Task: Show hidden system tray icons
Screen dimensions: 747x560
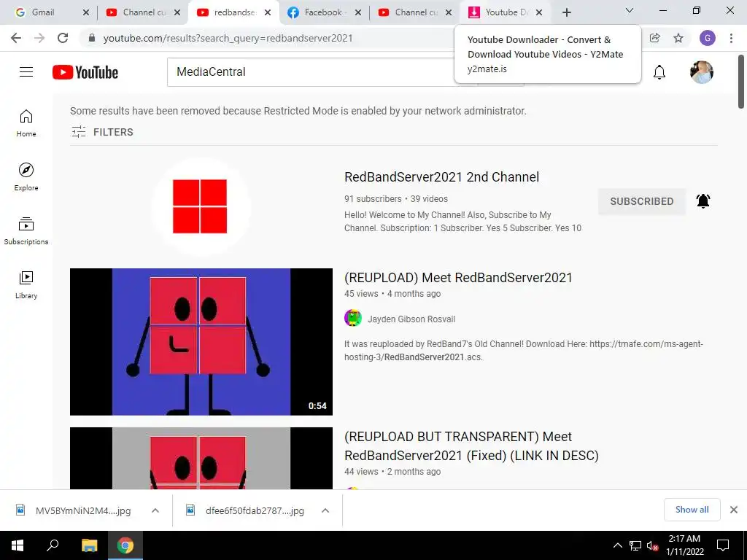Action: (617, 545)
